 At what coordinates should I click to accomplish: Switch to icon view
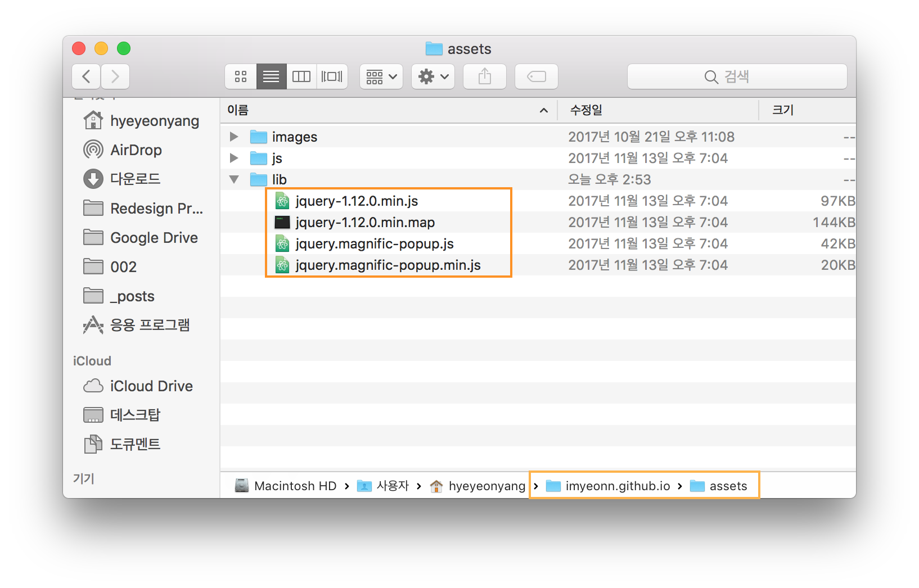(241, 76)
